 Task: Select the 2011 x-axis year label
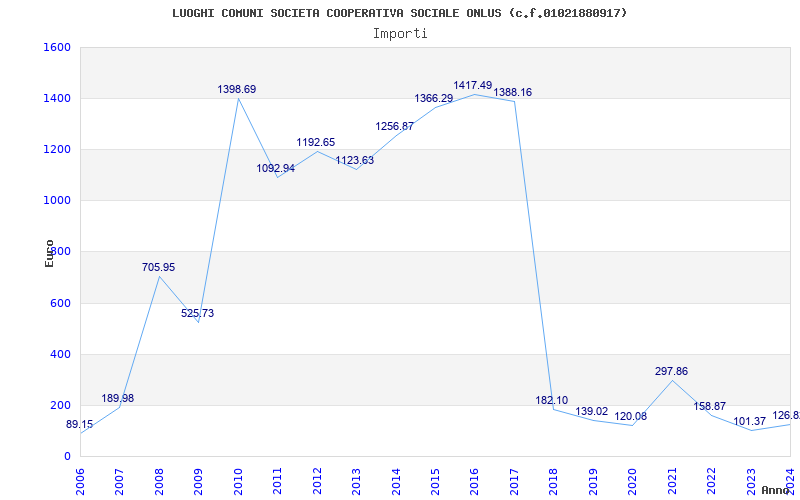click(x=278, y=482)
